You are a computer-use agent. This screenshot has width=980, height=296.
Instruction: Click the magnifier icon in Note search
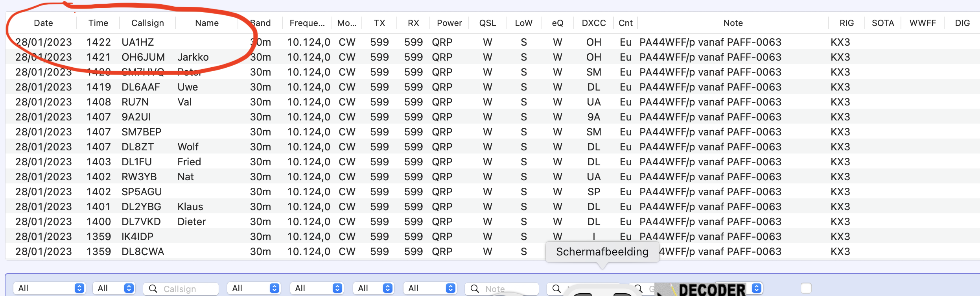[475, 289]
